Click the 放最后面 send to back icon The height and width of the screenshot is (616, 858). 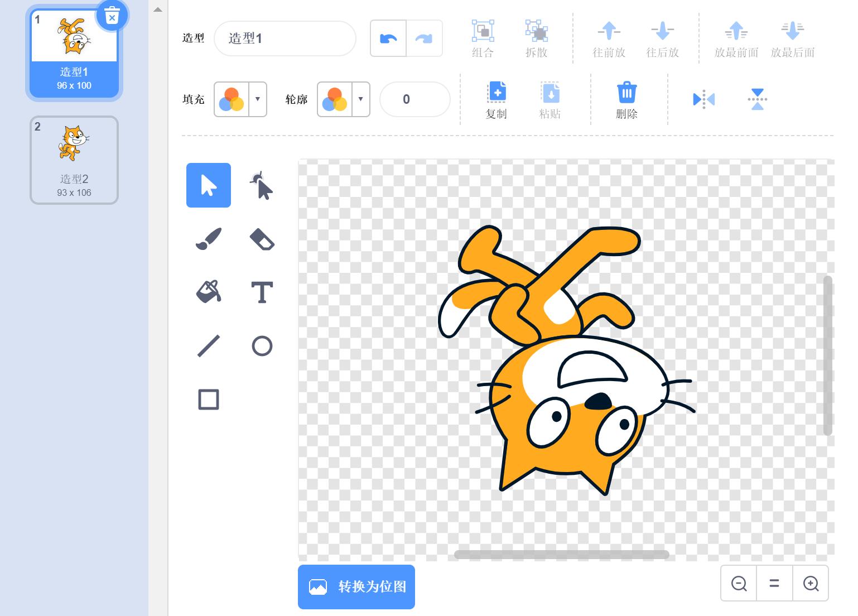point(793,31)
